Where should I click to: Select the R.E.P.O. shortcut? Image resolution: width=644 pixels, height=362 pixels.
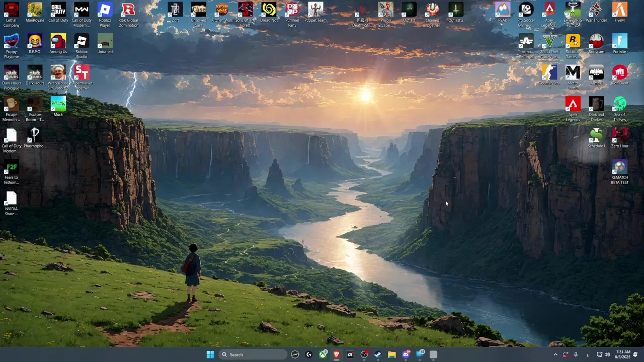pos(35,44)
